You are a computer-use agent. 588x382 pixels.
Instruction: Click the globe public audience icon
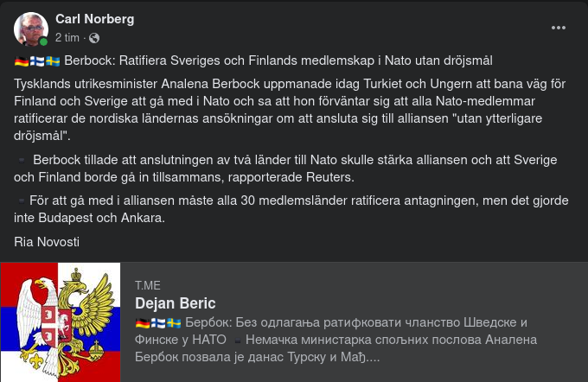coord(94,38)
